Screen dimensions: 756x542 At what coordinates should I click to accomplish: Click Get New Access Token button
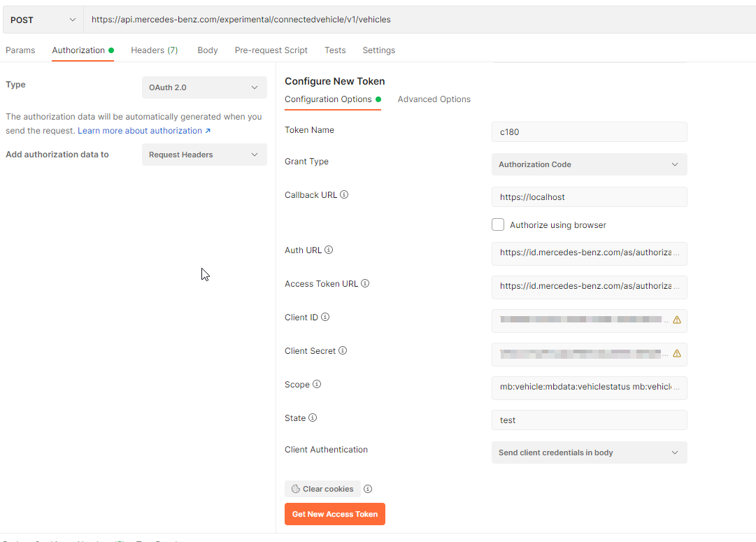335,514
